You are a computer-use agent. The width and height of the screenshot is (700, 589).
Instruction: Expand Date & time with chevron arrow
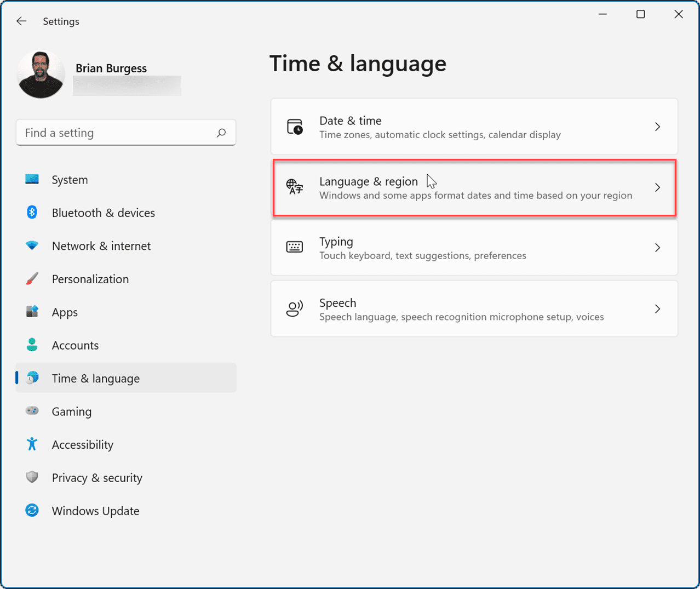pyautogui.click(x=657, y=127)
